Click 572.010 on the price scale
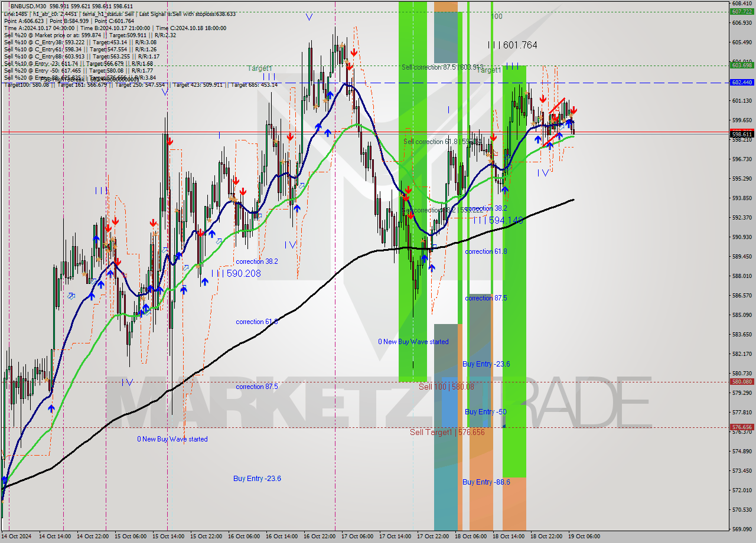Image resolution: width=756 pixels, height=543 pixels. (x=742, y=490)
